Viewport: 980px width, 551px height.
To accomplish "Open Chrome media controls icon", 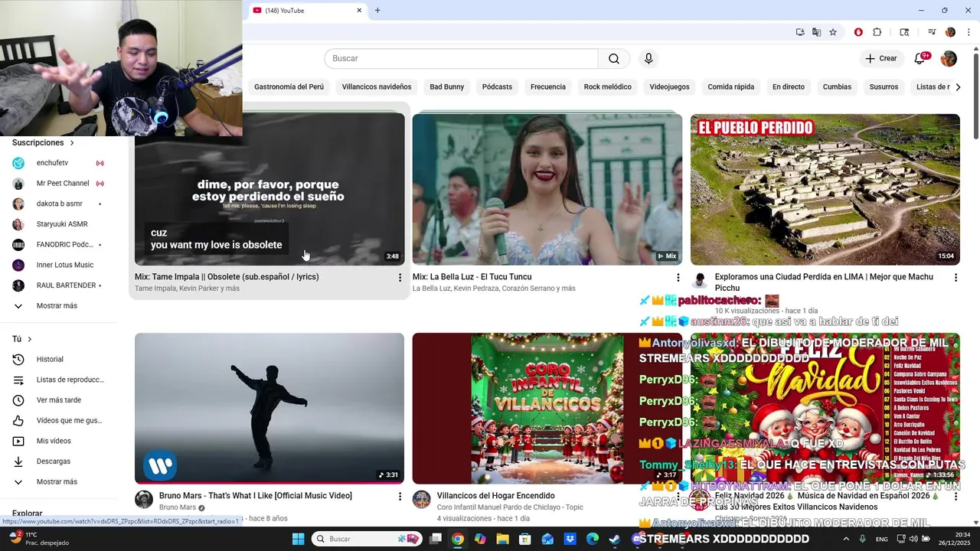I will coord(932,32).
